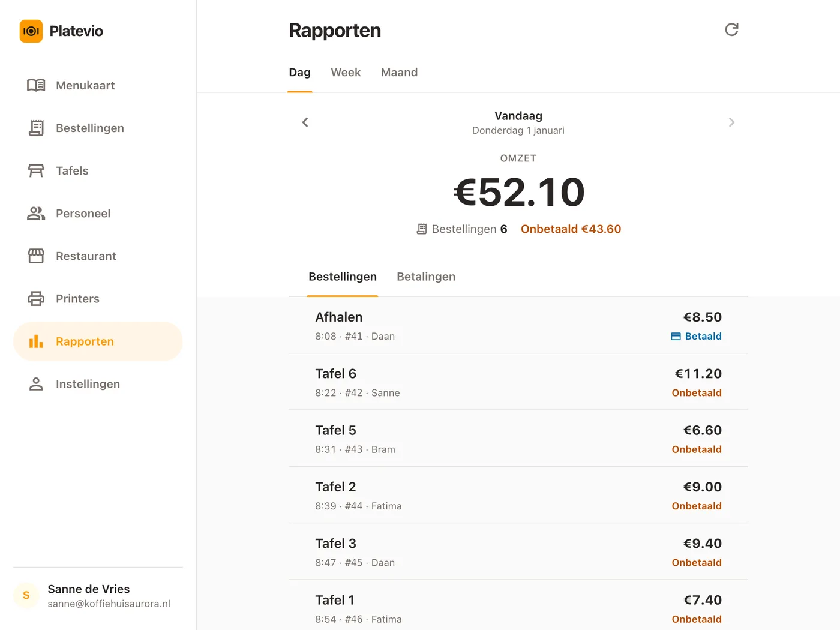Switch to the Week tab
This screenshot has width=840, height=630.
coord(346,73)
